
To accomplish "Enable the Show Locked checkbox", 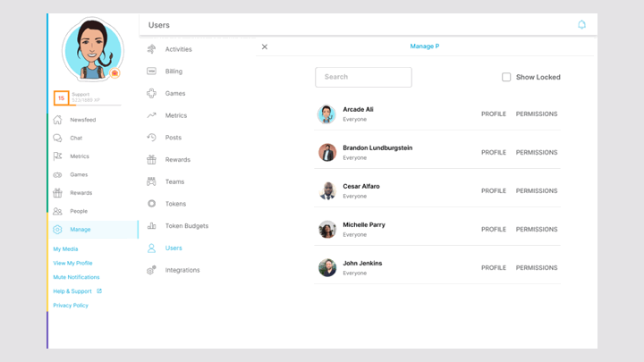I will tap(506, 77).
